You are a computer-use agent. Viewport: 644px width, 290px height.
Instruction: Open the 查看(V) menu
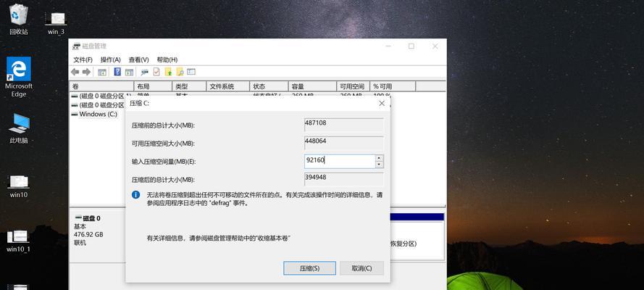(139, 59)
